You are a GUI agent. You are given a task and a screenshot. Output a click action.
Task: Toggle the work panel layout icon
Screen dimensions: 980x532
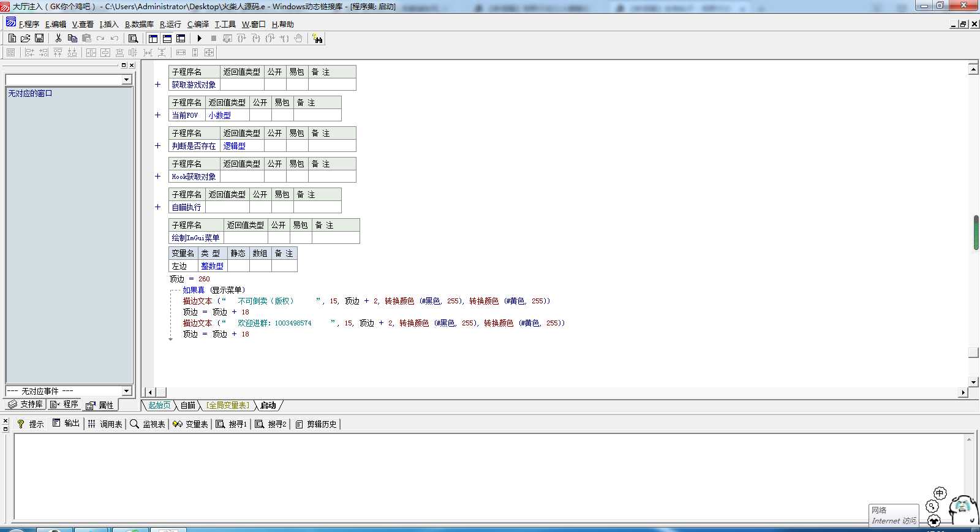153,38
